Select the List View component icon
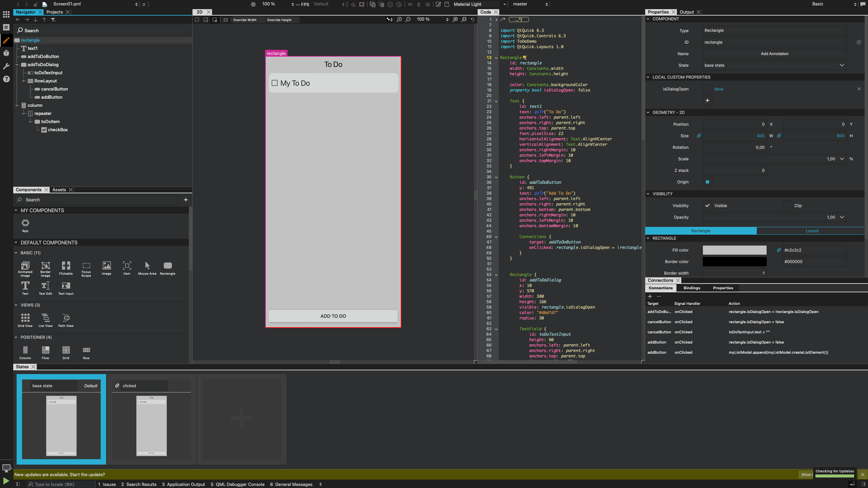The image size is (868, 488). tap(45, 318)
